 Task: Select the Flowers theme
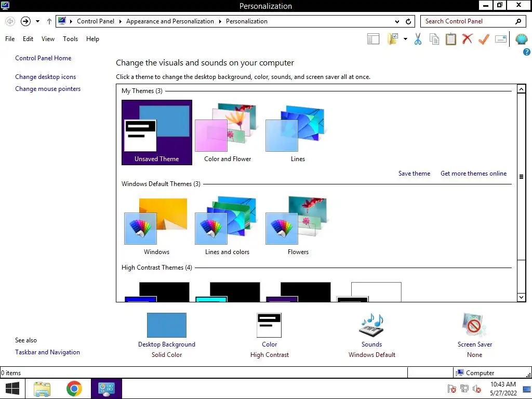[x=298, y=225]
